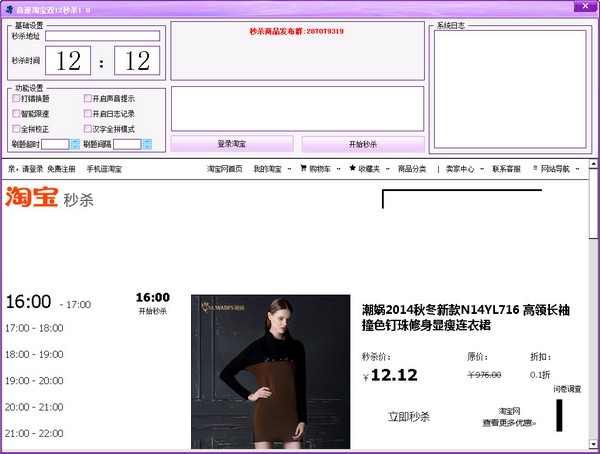This screenshot has height=454, width=600.
Task: Click the shopping cart icon beside 购物车
Action: (303, 168)
